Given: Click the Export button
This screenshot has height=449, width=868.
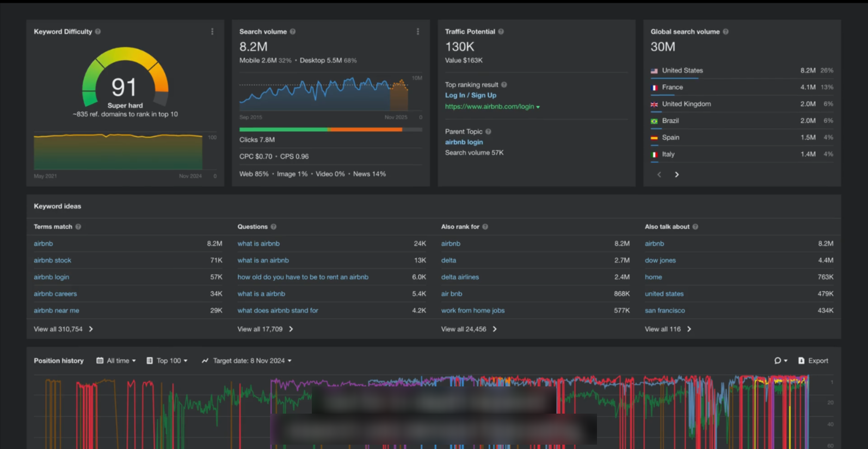Looking at the screenshot, I should (813, 361).
